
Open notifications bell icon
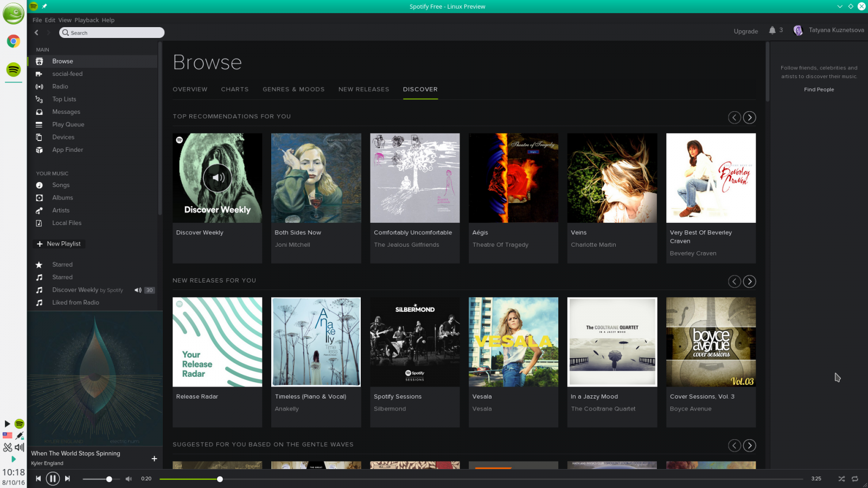[x=773, y=30]
